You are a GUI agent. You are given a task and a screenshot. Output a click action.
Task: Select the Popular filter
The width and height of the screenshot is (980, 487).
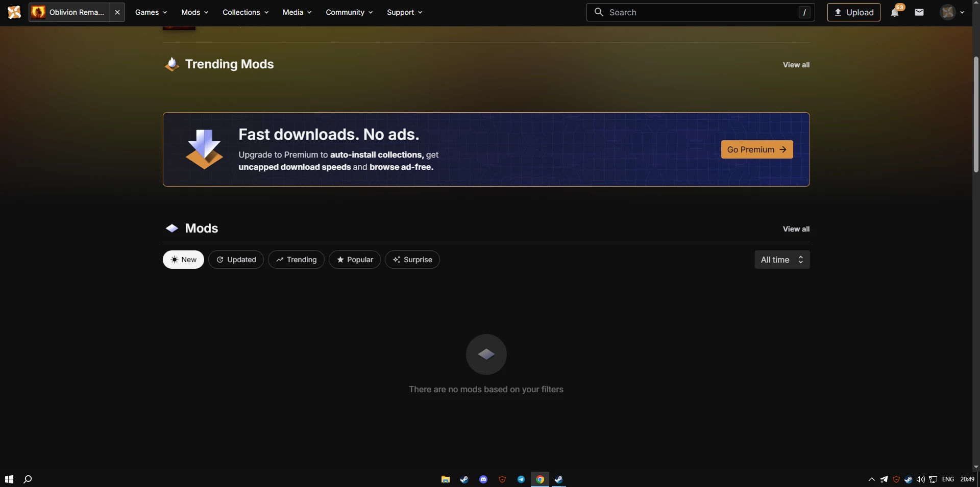355,260
